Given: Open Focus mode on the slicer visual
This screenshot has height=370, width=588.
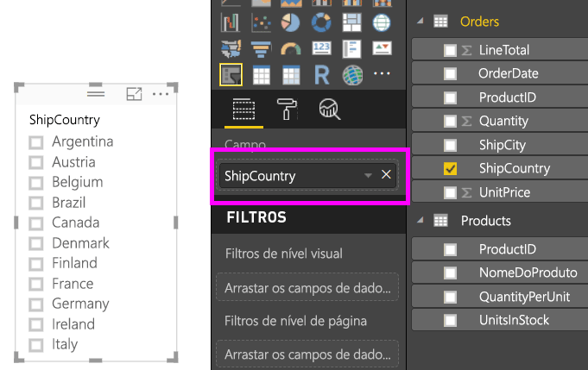Looking at the screenshot, I should [134, 94].
